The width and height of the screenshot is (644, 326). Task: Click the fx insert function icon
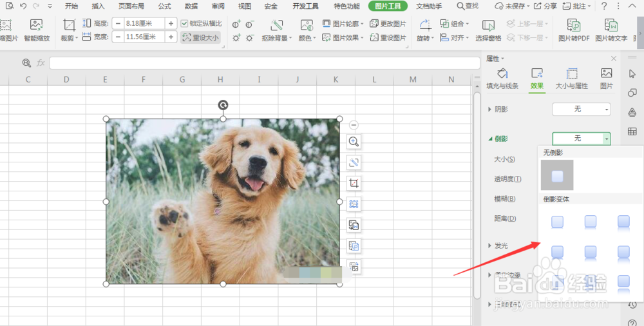tap(41, 63)
